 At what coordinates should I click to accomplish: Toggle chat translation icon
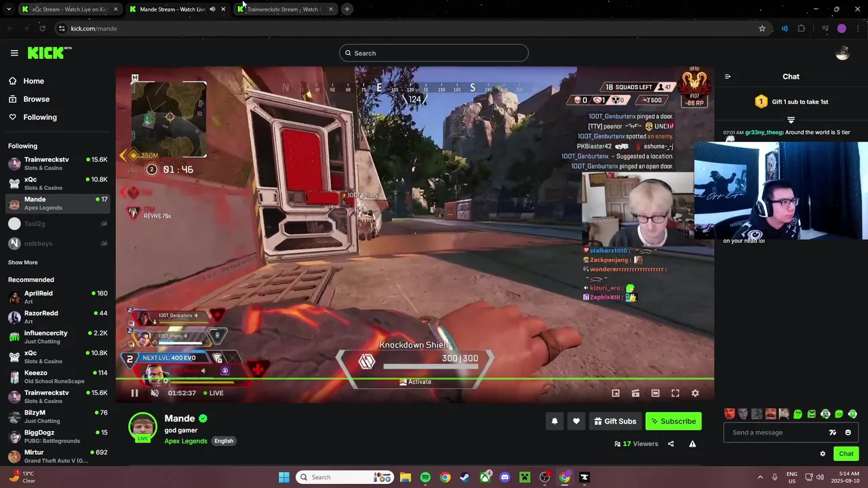pyautogui.click(x=833, y=432)
